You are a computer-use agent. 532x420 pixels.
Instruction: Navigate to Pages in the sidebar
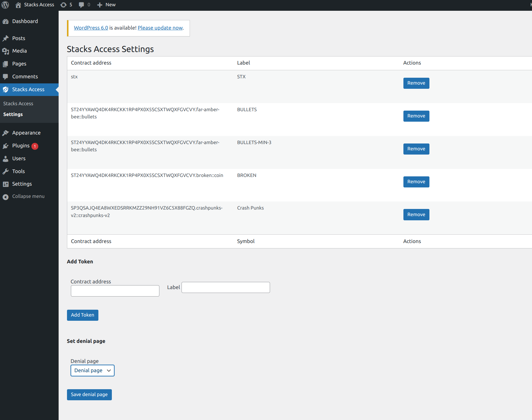coord(29,64)
